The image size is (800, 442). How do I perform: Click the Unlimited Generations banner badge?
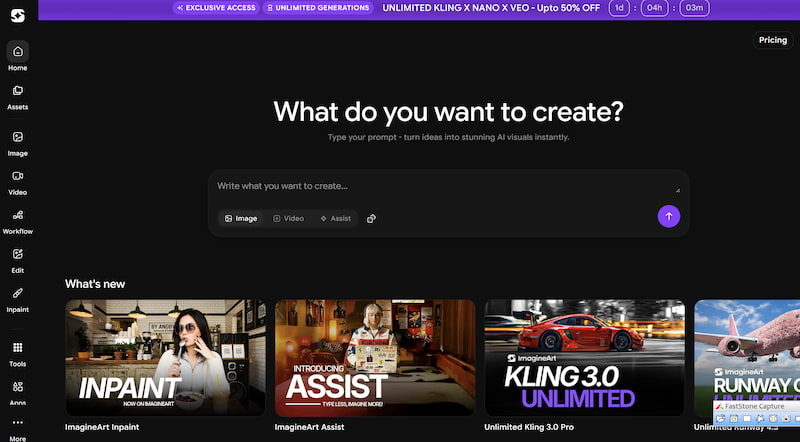[x=318, y=8]
